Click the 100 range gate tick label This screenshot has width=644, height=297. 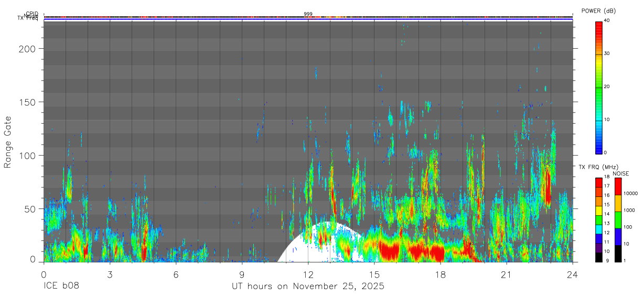[x=28, y=156]
